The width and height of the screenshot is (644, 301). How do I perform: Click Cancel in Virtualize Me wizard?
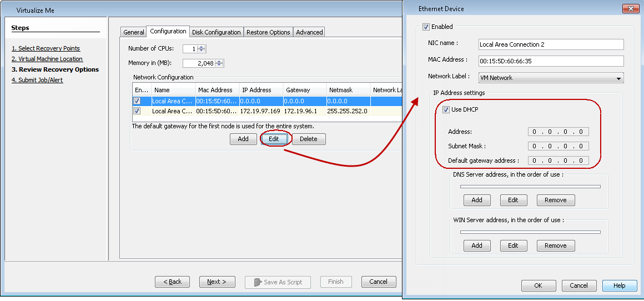[x=378, y=282]
